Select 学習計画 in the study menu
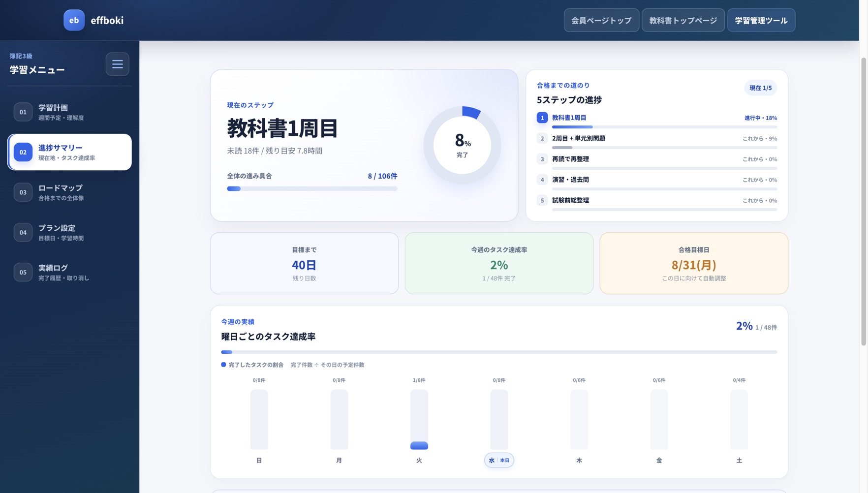Viewport: 868px width, 493px height. pyautogui.click(x=69, y=112)
